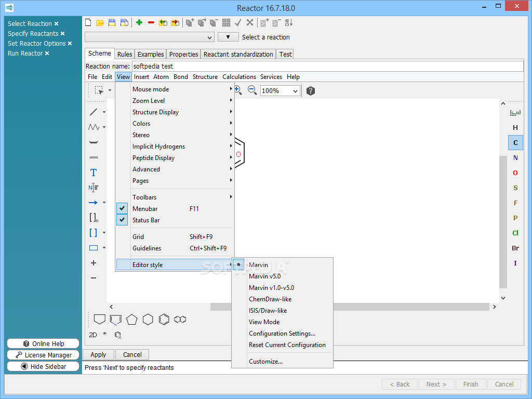The width and height of the screenshot is (532, 399).
Task: Click the Save floppy disk icon
Action: 112,23
